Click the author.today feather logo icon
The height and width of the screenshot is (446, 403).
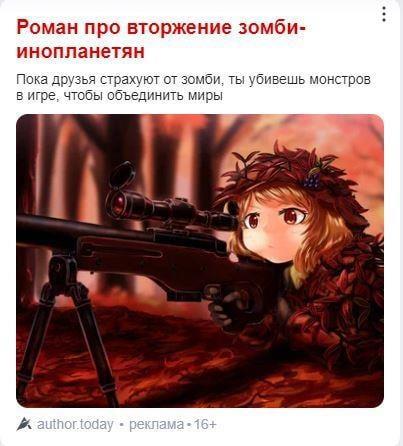(24, 424)
